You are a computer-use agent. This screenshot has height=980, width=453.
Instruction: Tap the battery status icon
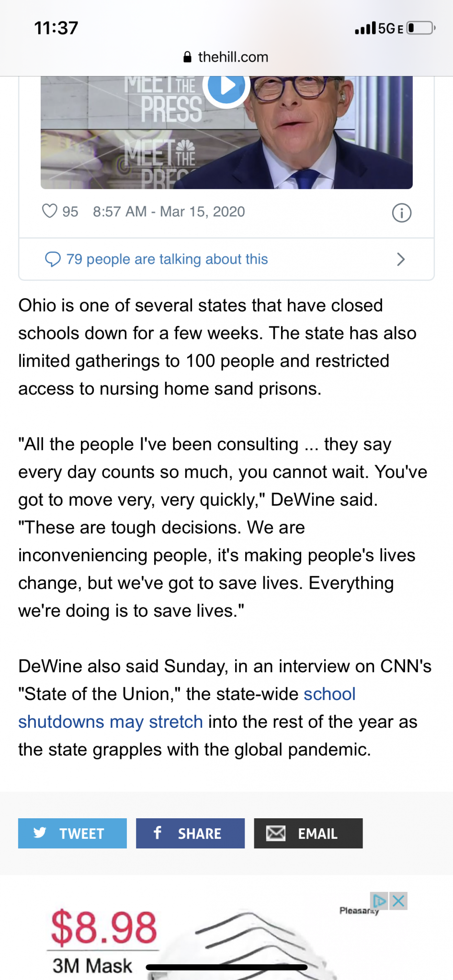(420, 28)
